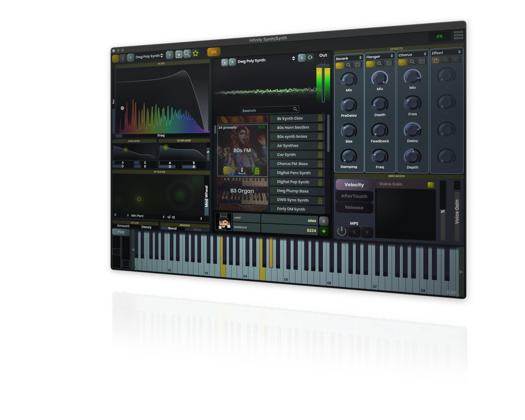Select the AfterTouch MIDI mod tab

point(354,196)
